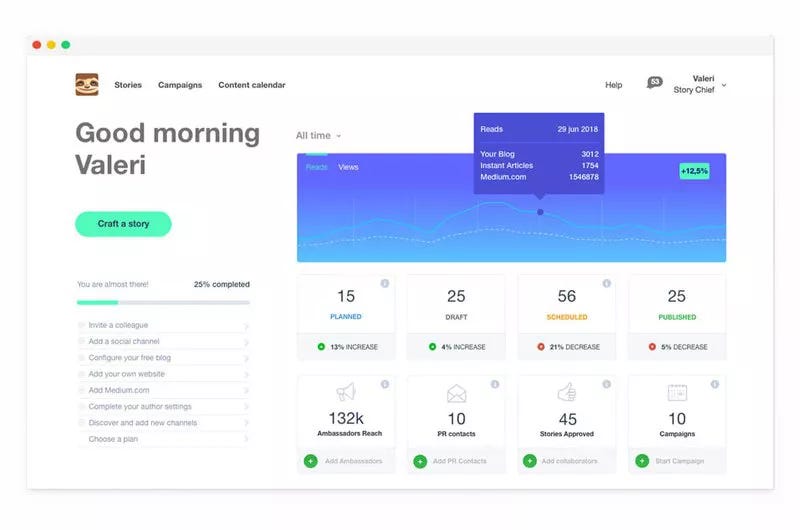Open the Campaigns menu
This screenshot has height=530, width=800.
pos(180,85)
